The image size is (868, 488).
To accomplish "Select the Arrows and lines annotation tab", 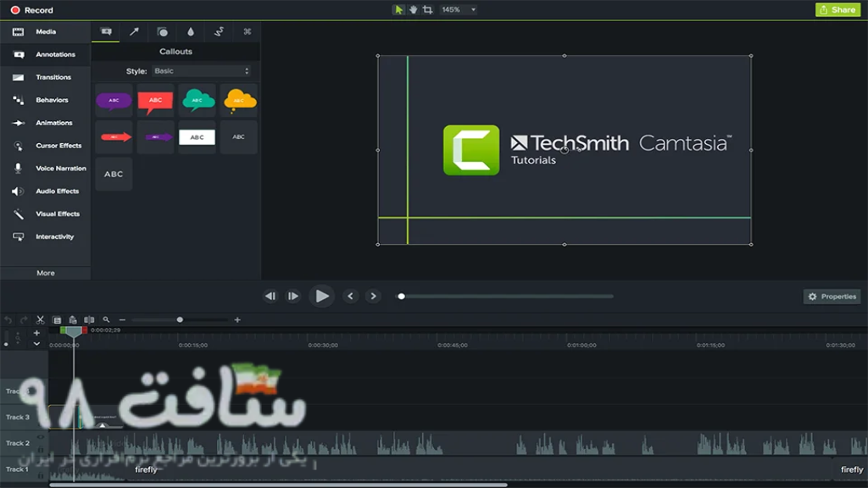I will point(134,31).
